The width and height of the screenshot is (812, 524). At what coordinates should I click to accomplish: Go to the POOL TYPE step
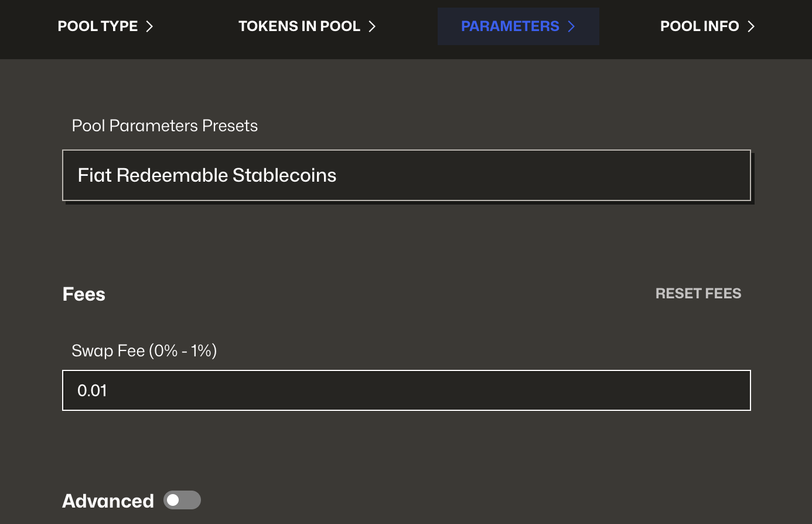(x=98, y=26)
